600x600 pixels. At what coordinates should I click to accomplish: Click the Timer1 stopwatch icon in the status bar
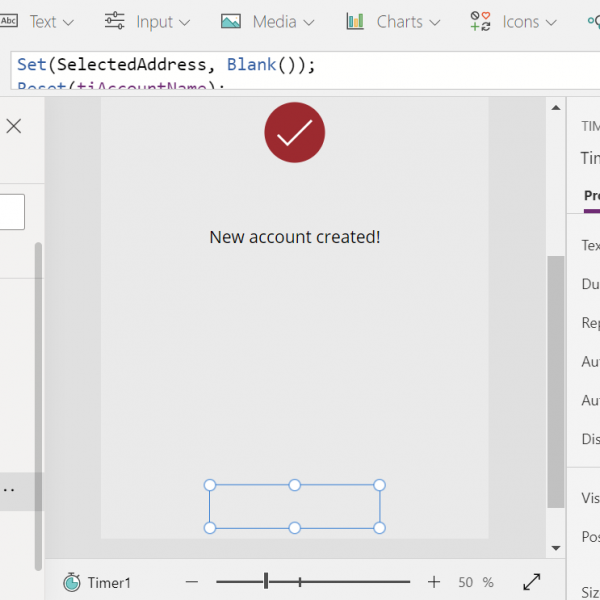(72, 582)
